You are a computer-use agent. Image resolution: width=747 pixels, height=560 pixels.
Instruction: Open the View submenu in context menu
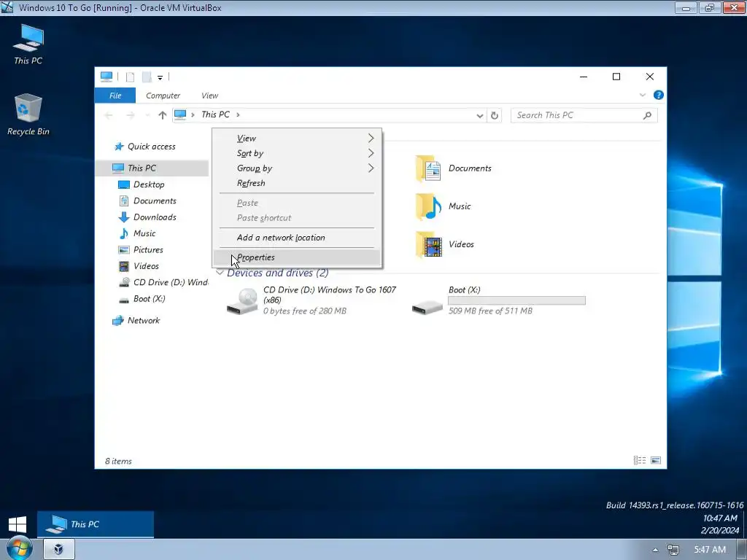point(298,138)
